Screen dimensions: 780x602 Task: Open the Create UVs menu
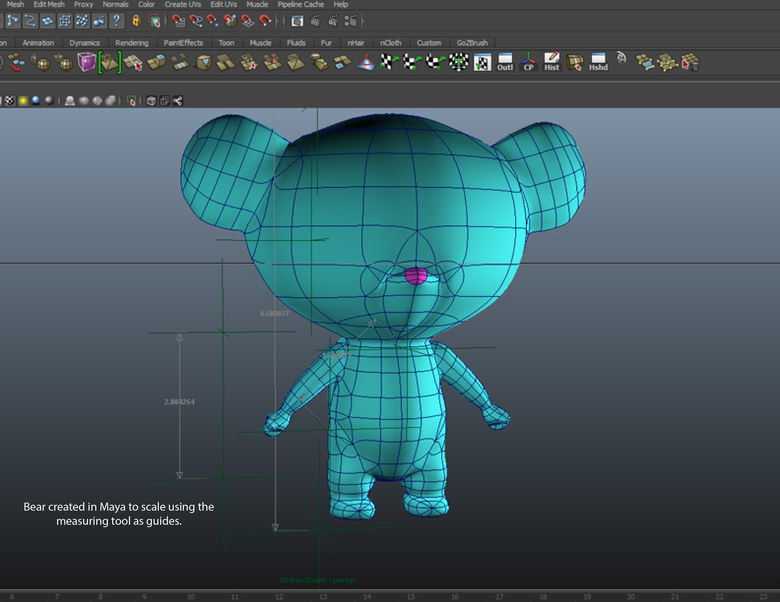(181, 5)
